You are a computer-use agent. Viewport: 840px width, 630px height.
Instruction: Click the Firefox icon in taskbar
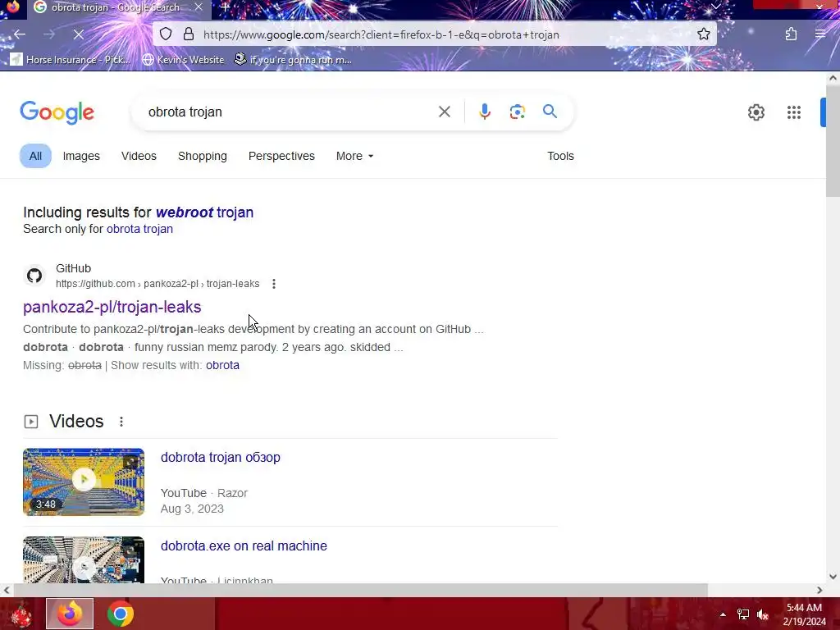click(x=70, y=614)
